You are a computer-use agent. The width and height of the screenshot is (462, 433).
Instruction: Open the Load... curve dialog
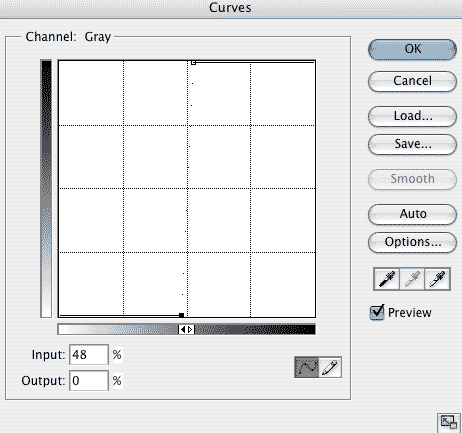tap(412, 116)
